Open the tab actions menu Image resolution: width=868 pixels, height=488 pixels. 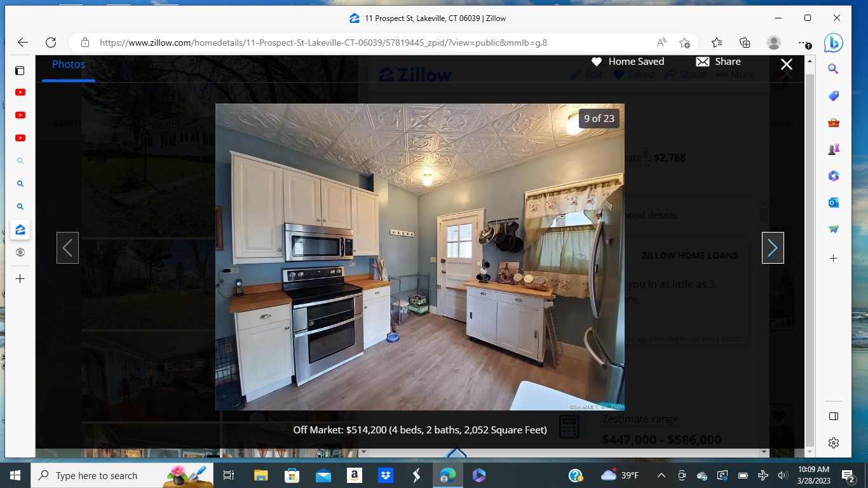[x=20, y=71]
